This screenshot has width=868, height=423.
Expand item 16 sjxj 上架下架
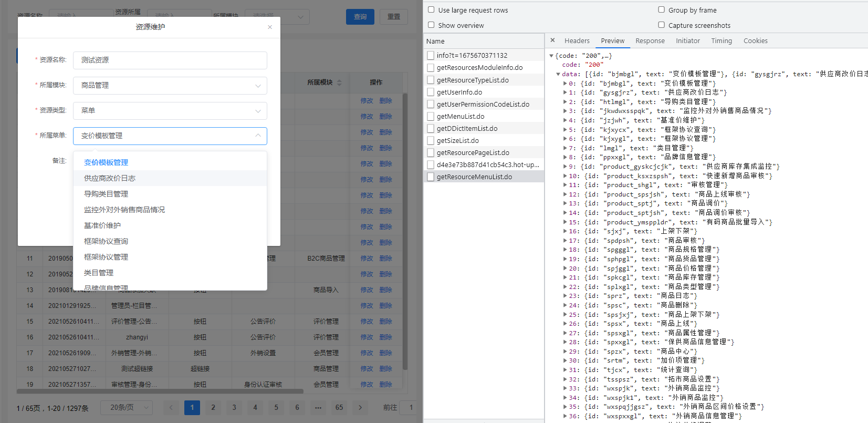point(565,231)
